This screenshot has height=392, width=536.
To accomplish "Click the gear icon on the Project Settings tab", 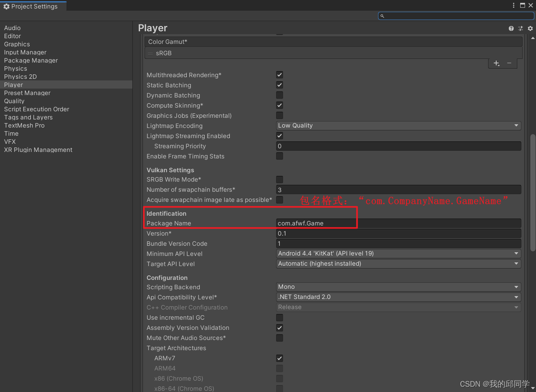I will coord(6,6).
